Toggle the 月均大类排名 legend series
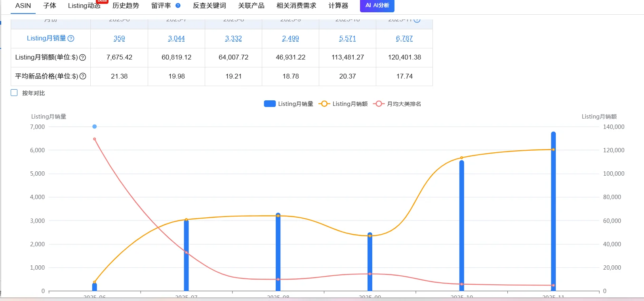Image resolution: width=644 pixels, height=301 pixels. [x=397, y=104]
